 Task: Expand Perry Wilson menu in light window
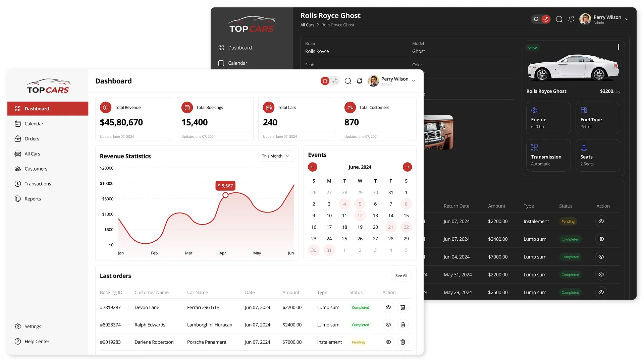click(x=414, y=81)
